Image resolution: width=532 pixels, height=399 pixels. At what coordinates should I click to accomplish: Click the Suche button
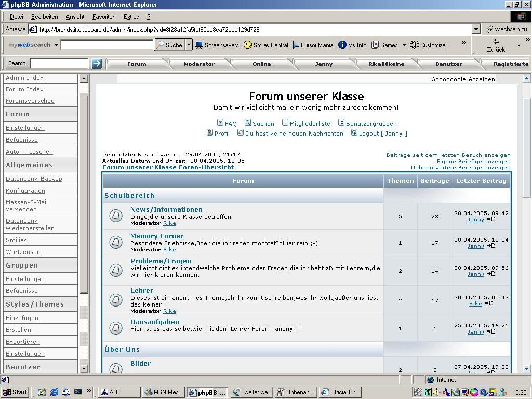point(170,45)
